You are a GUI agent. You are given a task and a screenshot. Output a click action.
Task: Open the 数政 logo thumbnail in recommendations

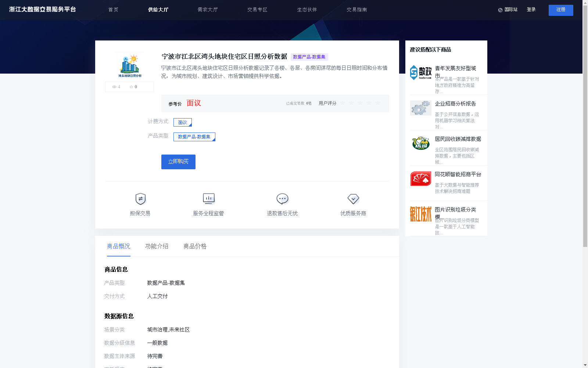coord(421,72)
